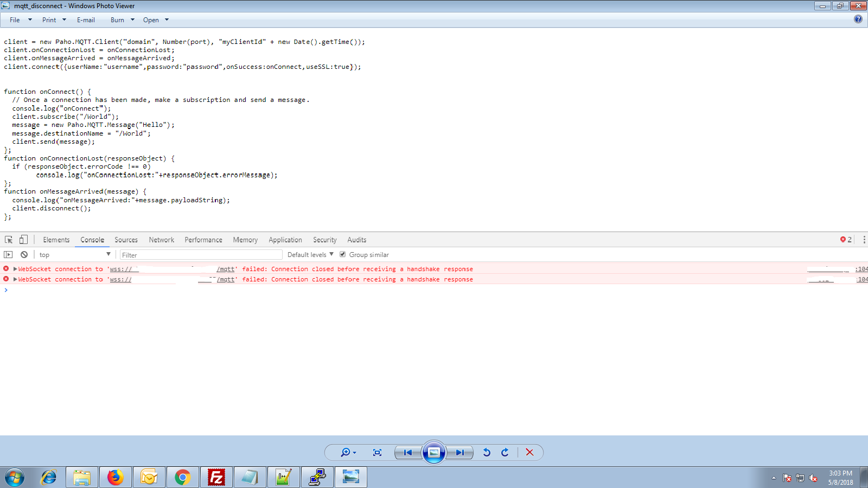This screenshot has height=488, width=868.
Task: Switch to the Application tab
Action: [285, 240]
